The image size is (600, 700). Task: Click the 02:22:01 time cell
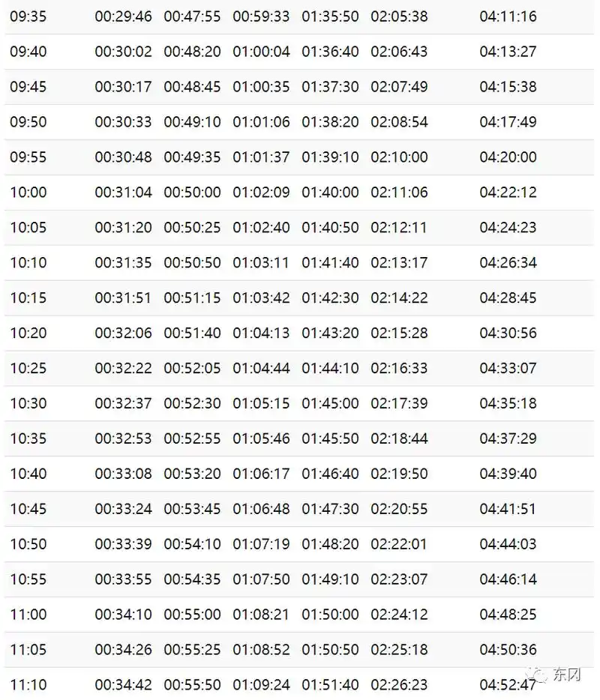399,544
